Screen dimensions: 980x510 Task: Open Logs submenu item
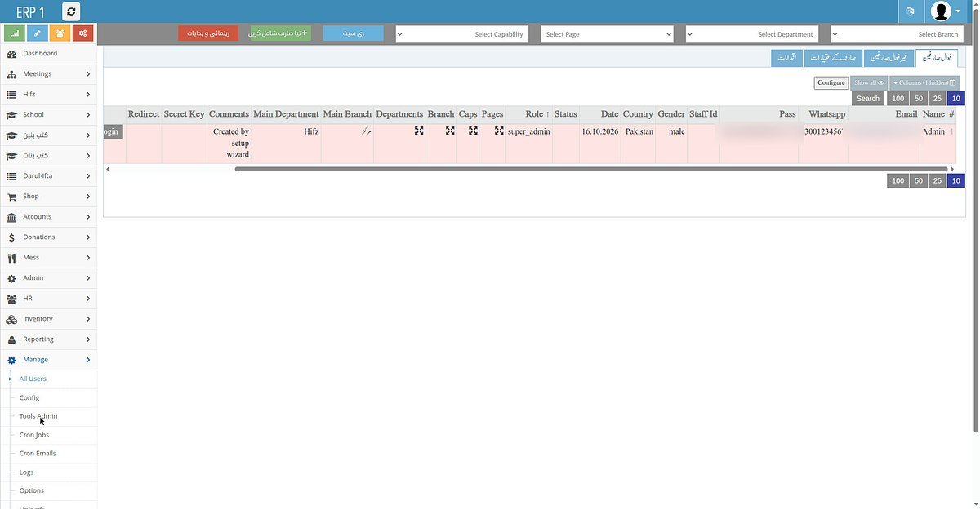[x=26, y=472]
